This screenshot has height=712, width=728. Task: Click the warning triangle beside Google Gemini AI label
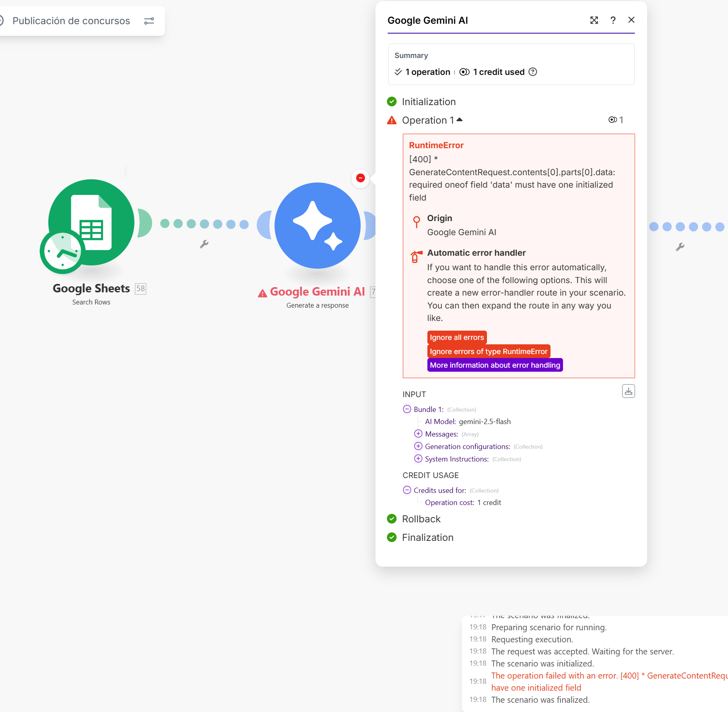pos(262,293)
